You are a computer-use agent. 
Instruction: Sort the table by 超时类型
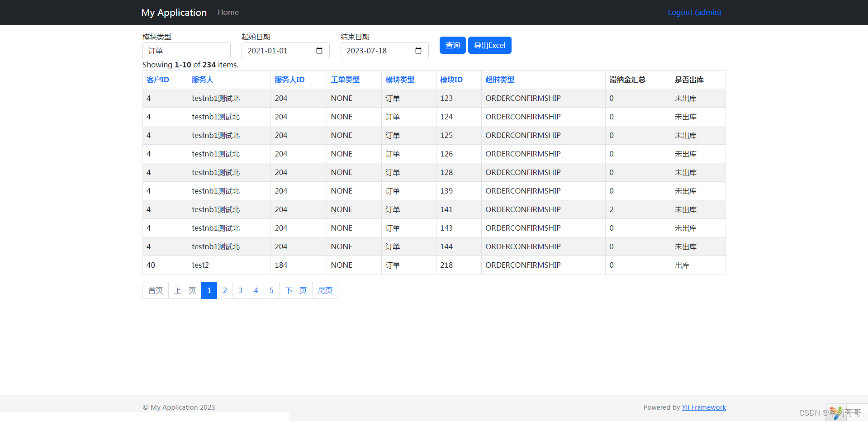coord(499,79)
